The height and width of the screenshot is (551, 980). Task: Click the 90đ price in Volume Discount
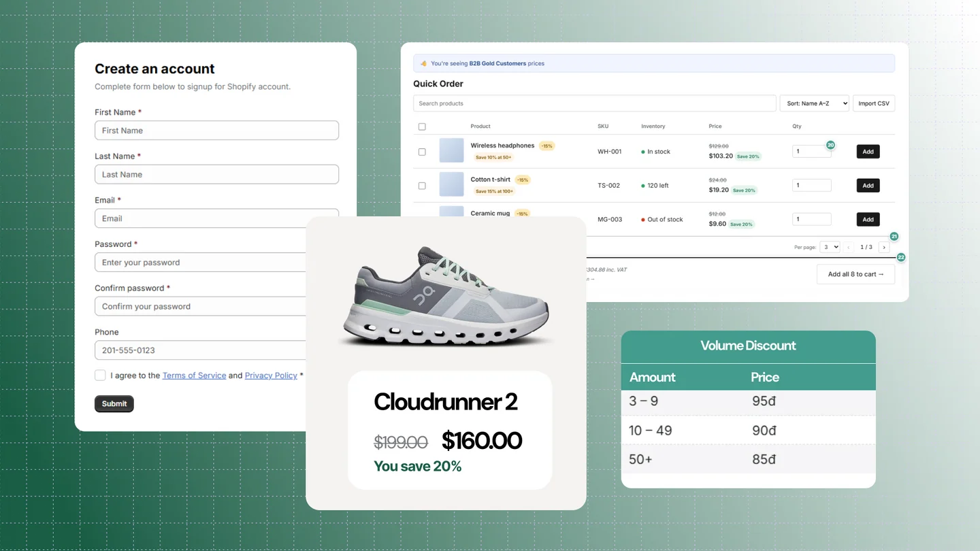(764, 431)
